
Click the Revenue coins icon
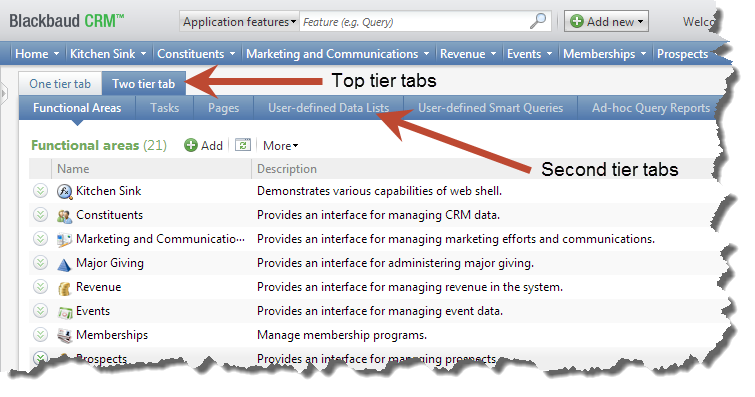pos(64,288)
